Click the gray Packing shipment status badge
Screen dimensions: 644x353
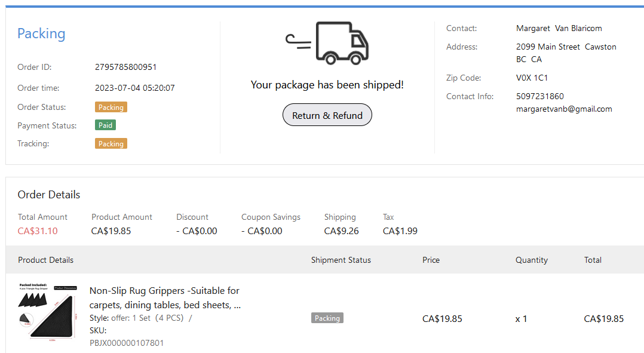(327, 318)
